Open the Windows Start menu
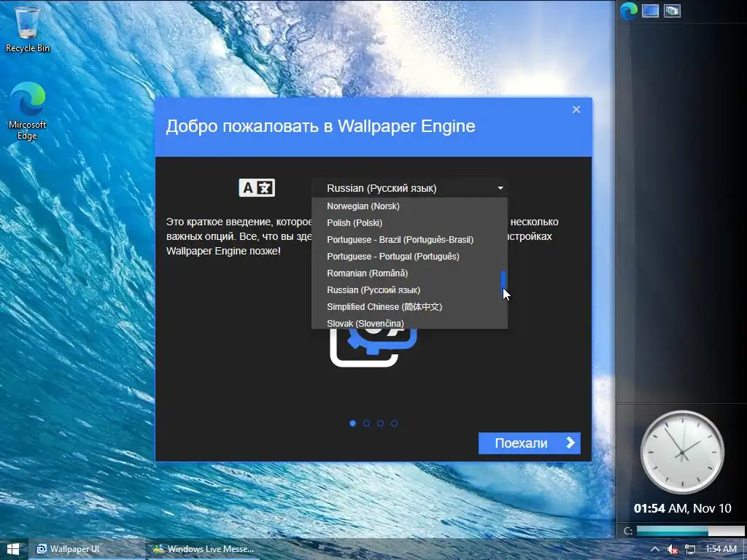The height and width of the screenshot is (560, 747). (13, 549)
